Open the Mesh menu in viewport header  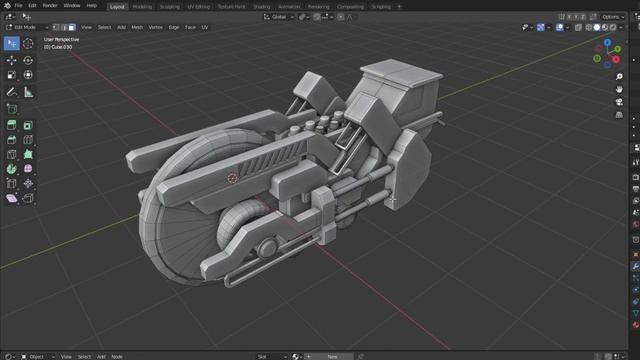137,27
